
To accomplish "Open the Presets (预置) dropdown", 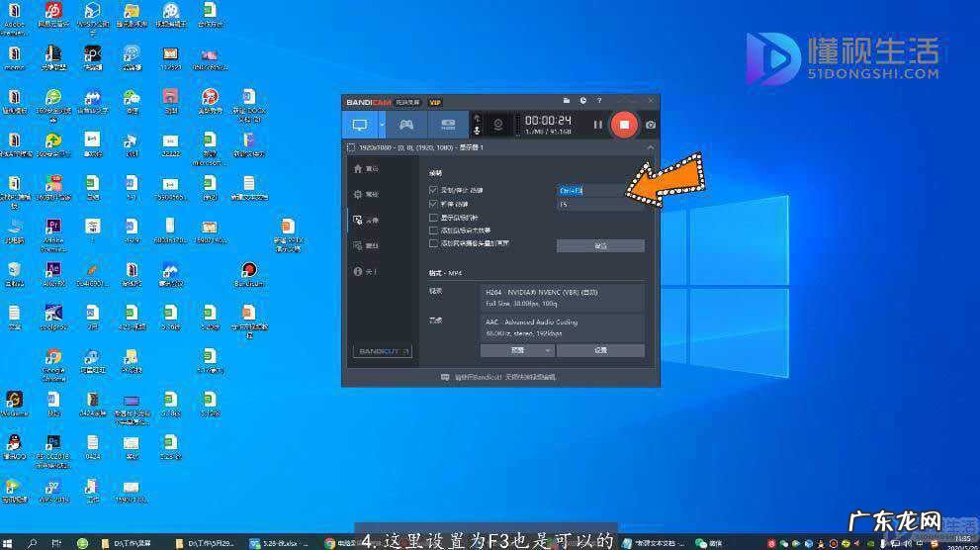I will (x=517, y=350).
